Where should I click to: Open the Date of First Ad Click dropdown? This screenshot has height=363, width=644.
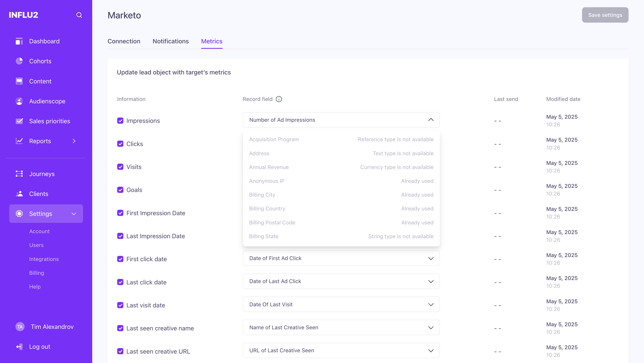[341, 258]
